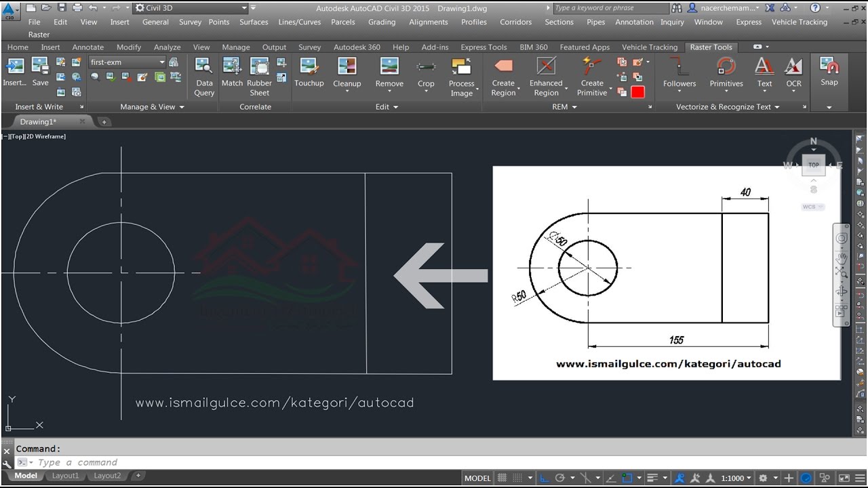Viewport: 868px width, 488px height.
Task: Switch to the Express Tools tab
Action: tap(484, 47)
